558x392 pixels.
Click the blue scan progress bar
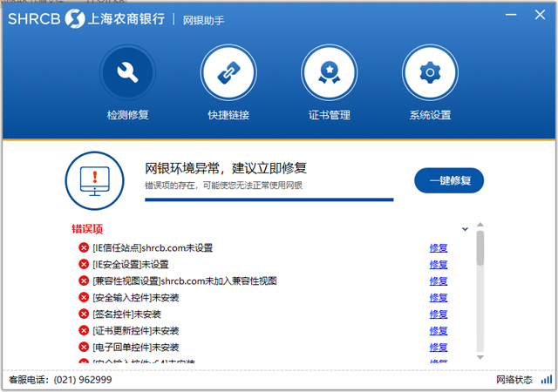(269, 199)
